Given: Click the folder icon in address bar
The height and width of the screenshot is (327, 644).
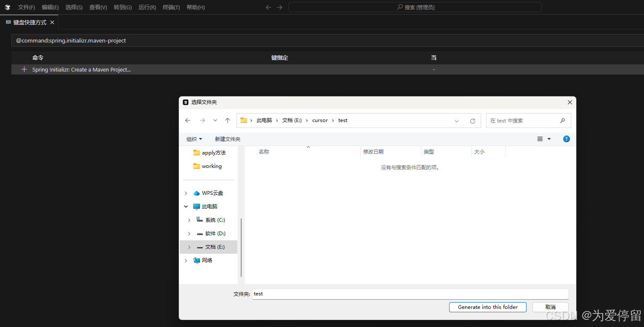Looking at the screenshot, I should [244, 120].
